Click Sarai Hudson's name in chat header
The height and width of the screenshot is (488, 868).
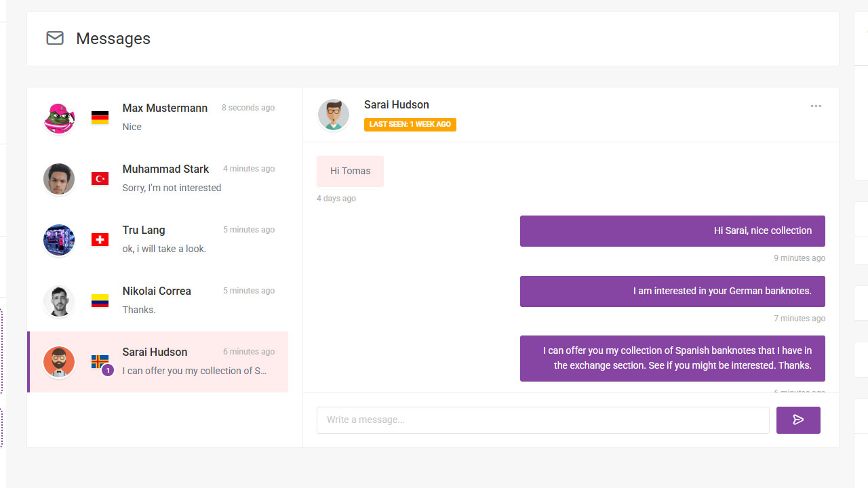click(396, 104)
